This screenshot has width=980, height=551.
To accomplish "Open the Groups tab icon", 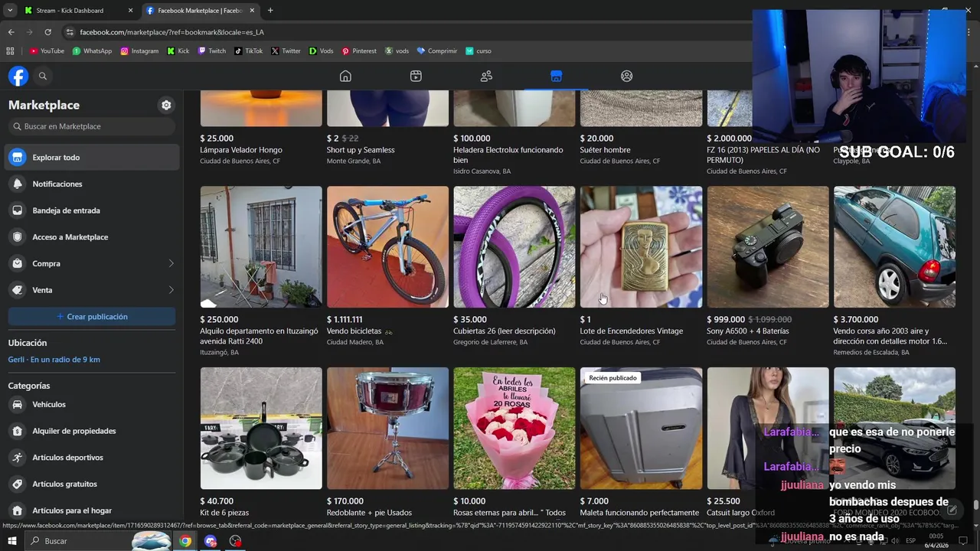I will tap(626, 76).
